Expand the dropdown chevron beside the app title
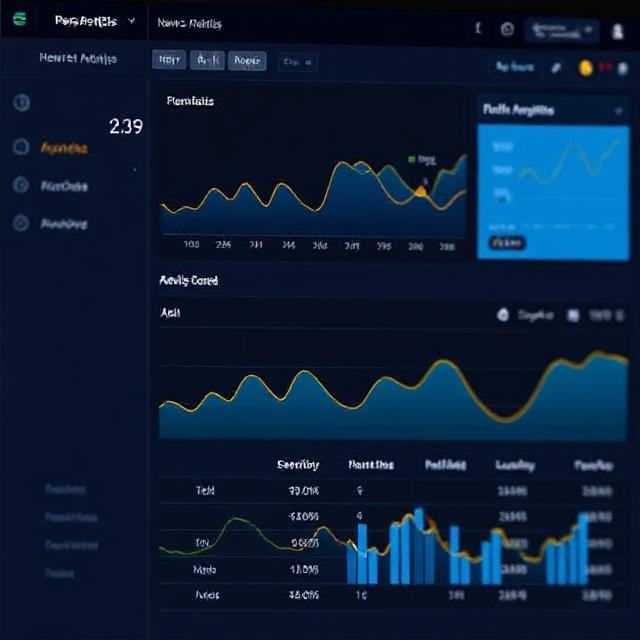 tap(132, 21)
